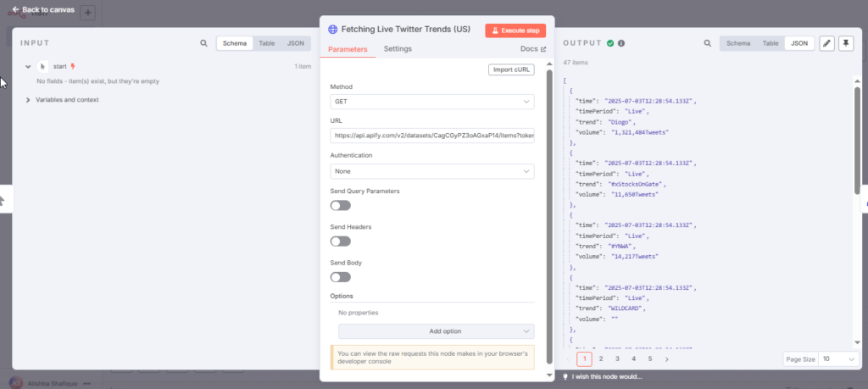Click the "No properties" text
Screen dimensions: 868x389
[x=359, y=313]
